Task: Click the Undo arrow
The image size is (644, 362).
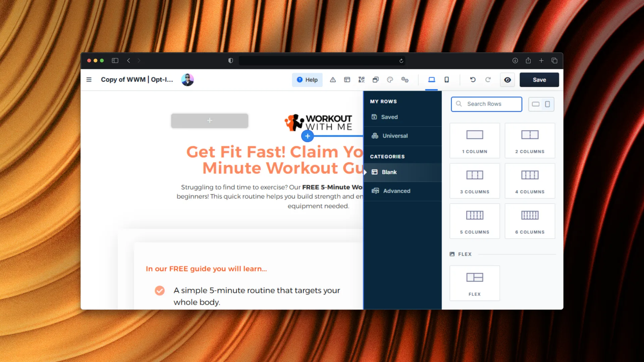Action: point(473,80)
